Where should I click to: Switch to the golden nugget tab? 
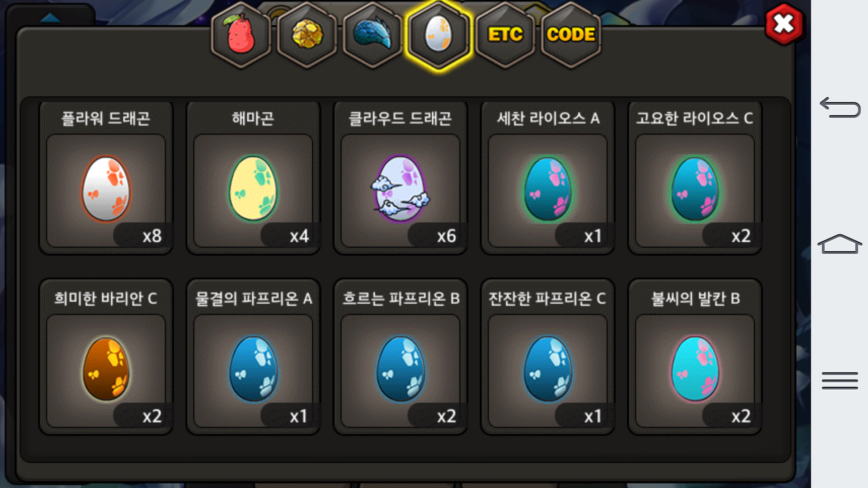point(307,35)
